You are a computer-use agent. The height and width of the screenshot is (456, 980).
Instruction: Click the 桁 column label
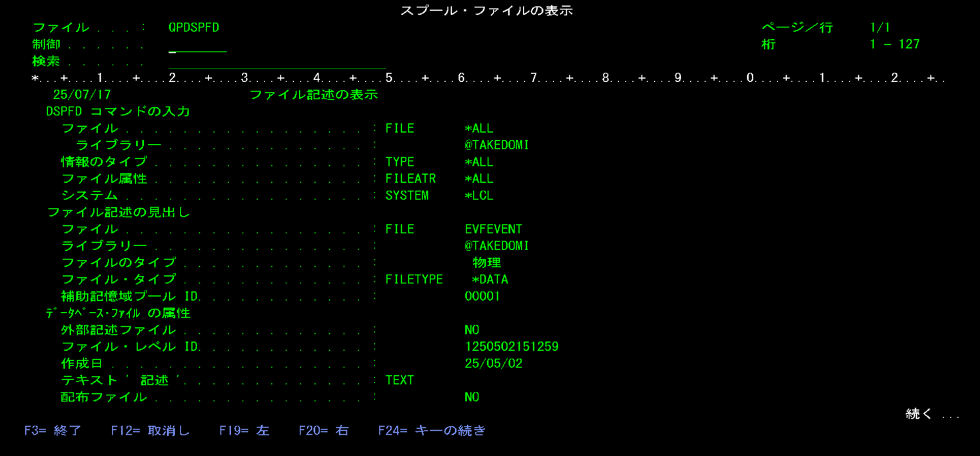768,45
